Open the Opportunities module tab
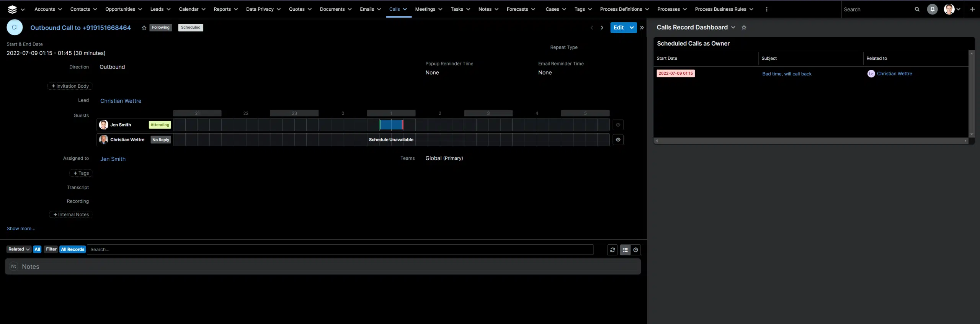 120,9
